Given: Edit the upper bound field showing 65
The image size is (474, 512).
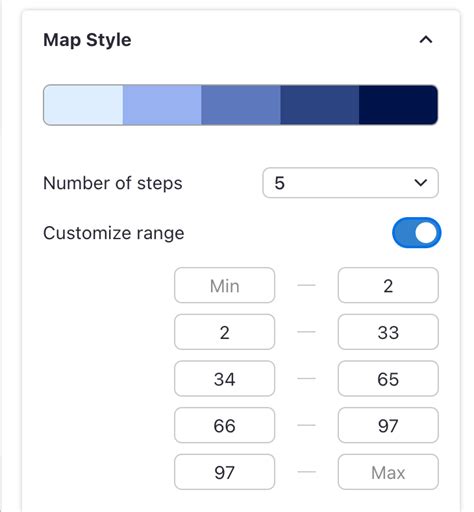Looking at the screenshot, I should click(x=388, y=379).
